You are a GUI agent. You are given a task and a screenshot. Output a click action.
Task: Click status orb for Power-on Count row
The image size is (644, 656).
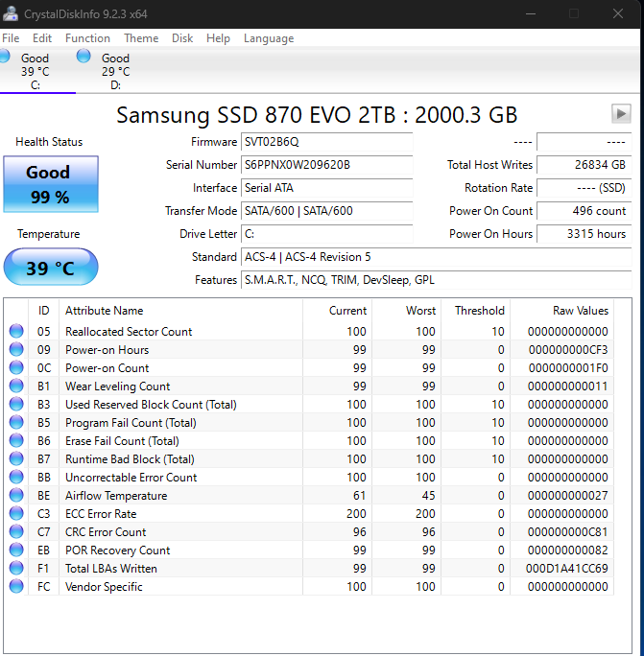click(16, 367)
